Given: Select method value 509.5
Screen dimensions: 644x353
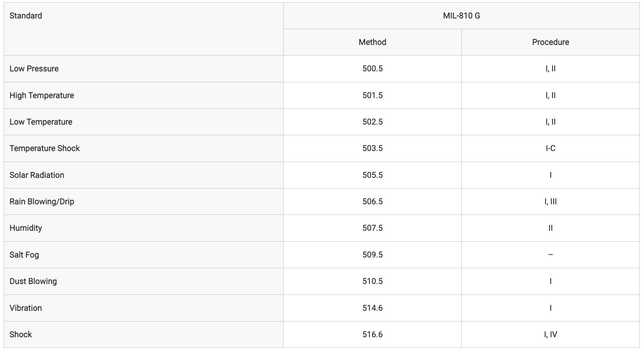Looking at the screenshot, I should 372,255.
